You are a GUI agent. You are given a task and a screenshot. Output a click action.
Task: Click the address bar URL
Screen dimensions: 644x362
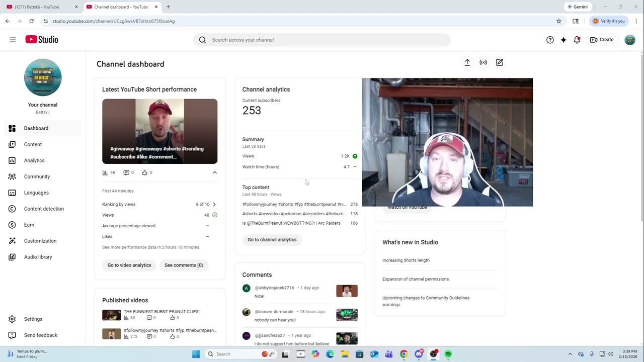[x=113, y=21]
